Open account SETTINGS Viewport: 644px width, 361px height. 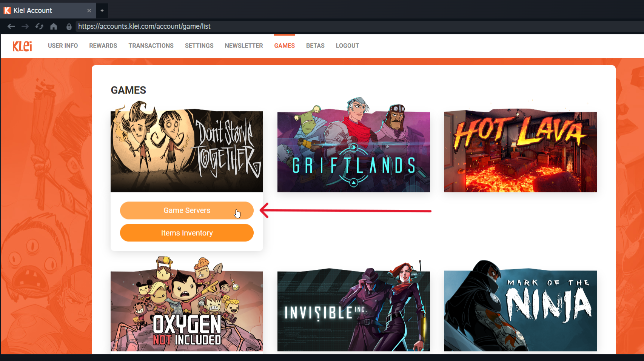tap(199, 46)
